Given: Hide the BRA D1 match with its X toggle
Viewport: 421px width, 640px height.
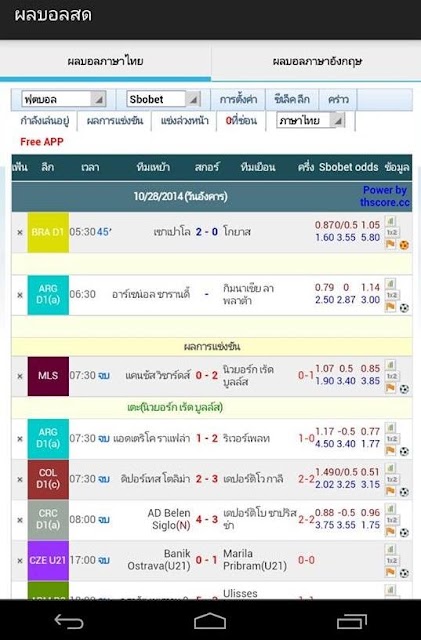Looking at the screenshot, I should pyautogui.click(x=20, y=232).
